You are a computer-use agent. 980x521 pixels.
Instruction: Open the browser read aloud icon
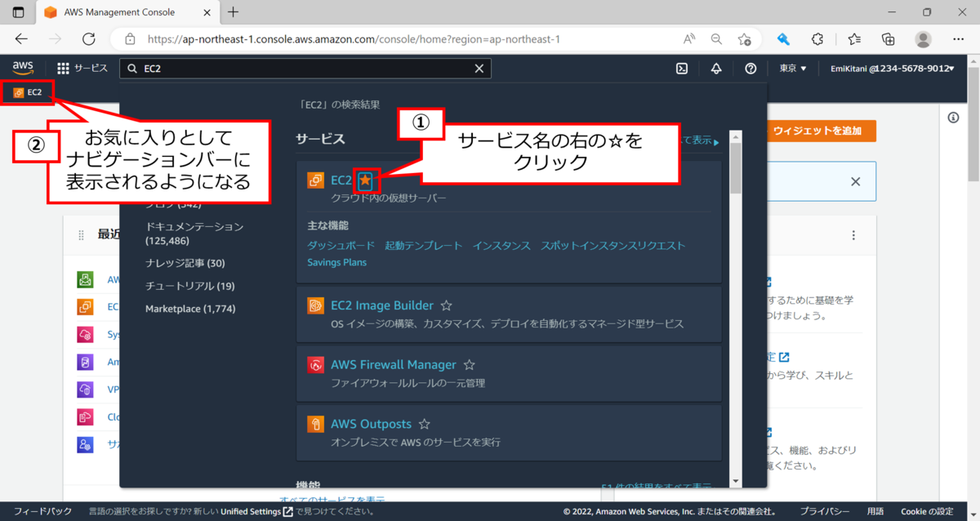point(688,39)
